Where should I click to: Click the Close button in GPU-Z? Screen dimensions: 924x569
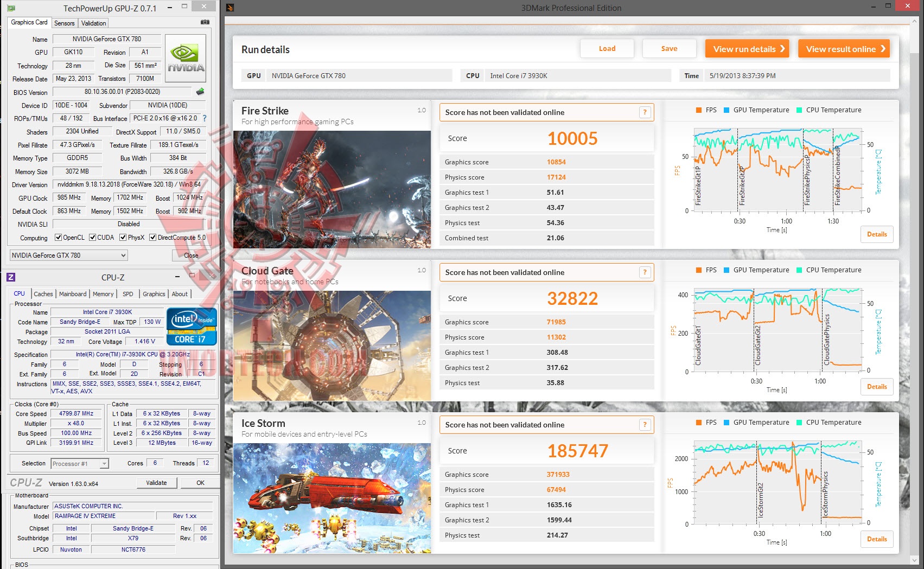(x=191, y=255)
